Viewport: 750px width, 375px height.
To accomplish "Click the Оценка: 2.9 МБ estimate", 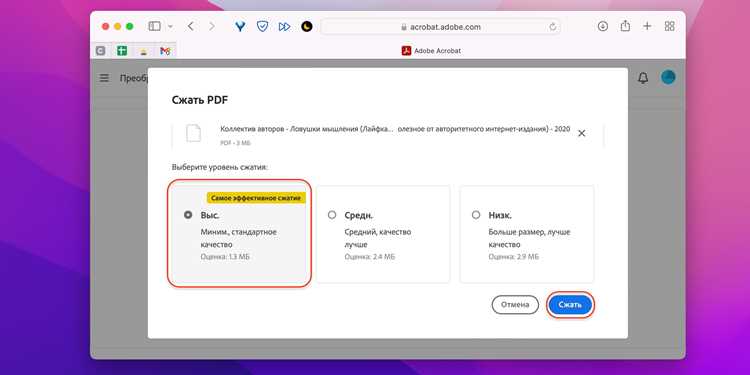I will [514, 257].
